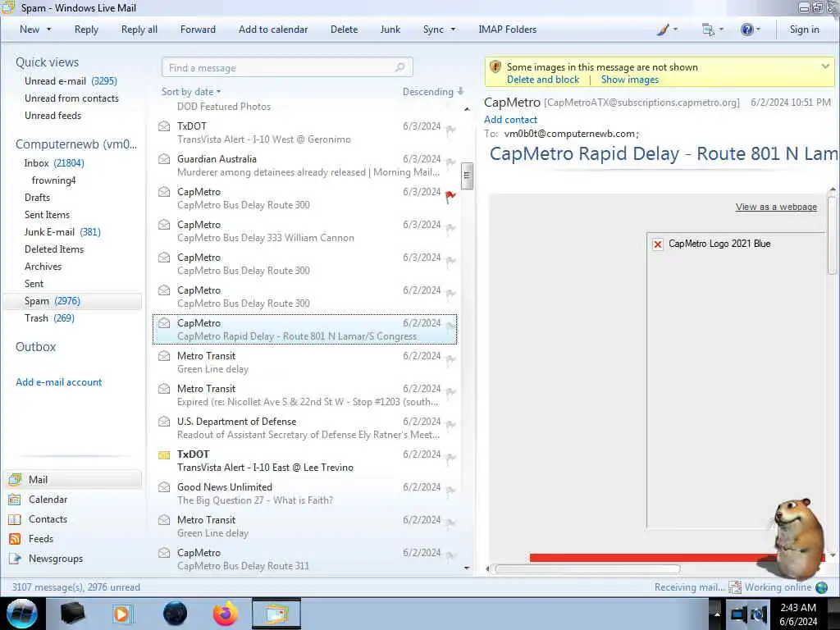Expand the Help icon dropdown arrow
This screenshot has width=840, height=630.
758,30
